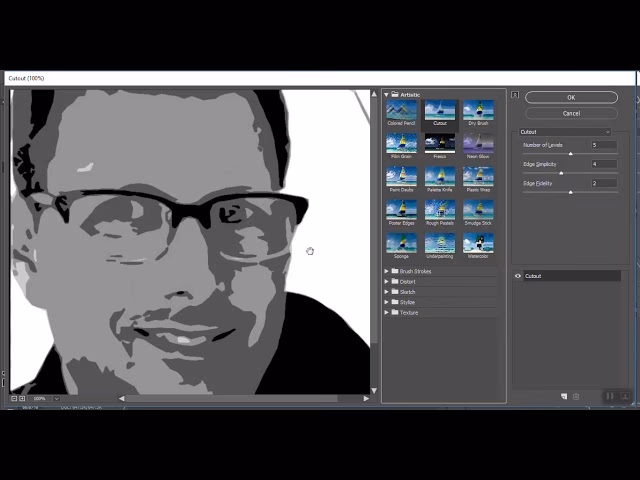
Task: Expand the Texture filter category
Action: click(x=386, y=312)
